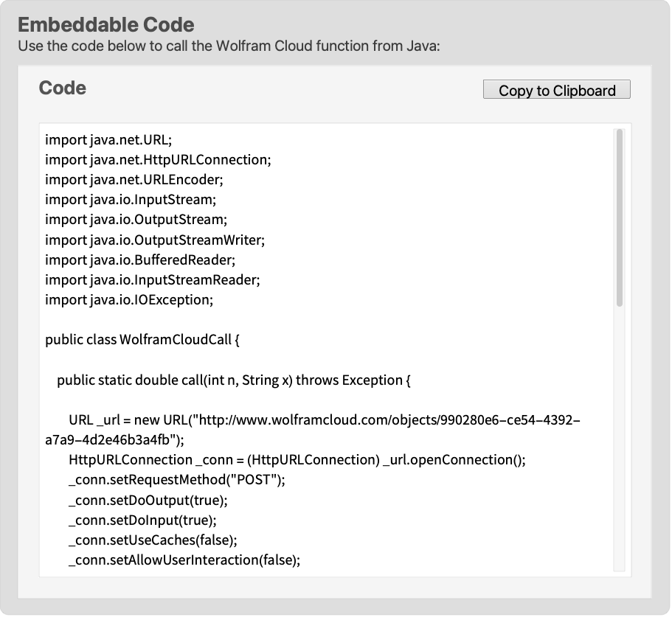Click the public class WolframCloudCall line
The height and width of the screenshot is (617, 672).
pos(142,340)
